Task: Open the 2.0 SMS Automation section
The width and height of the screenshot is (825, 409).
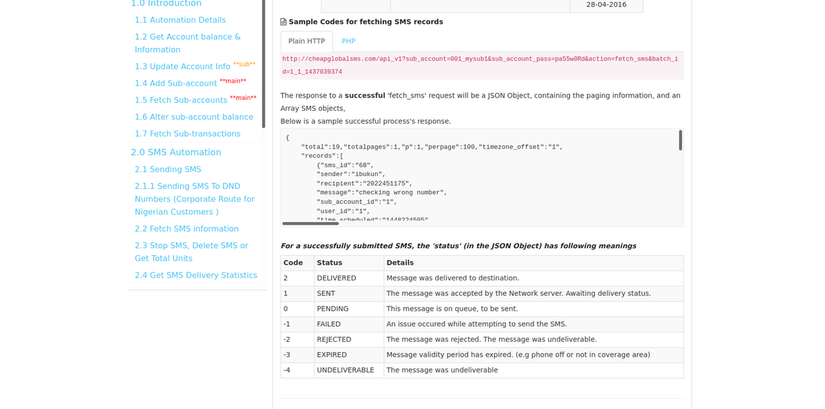Action: [x=176, y=152]
